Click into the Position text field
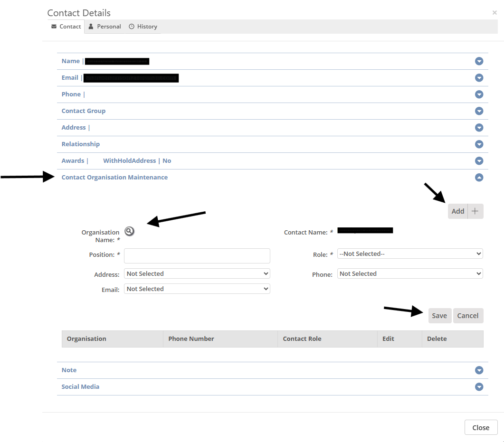Viewport: 504px width, 442px height. (x=197, y=255)
